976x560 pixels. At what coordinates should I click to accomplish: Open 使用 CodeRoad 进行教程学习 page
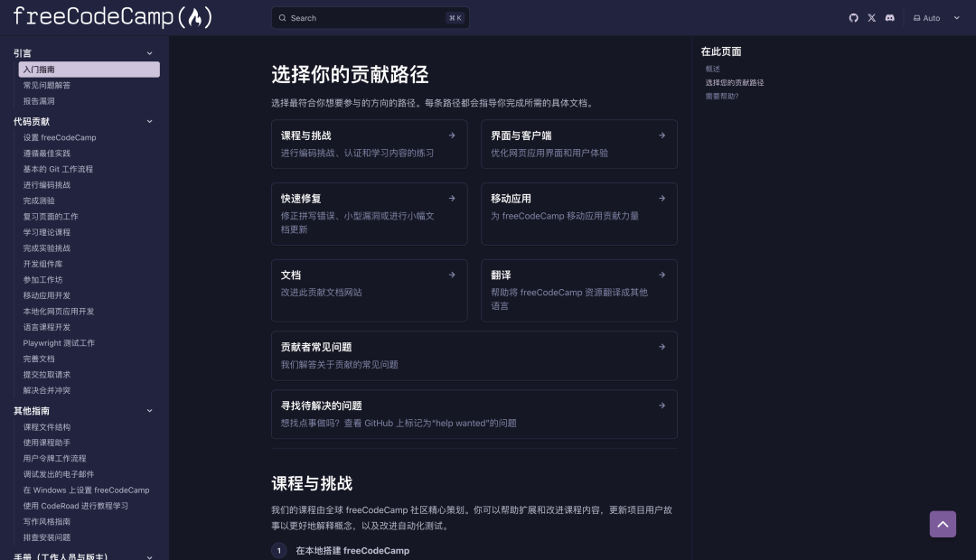coord(75,506)
